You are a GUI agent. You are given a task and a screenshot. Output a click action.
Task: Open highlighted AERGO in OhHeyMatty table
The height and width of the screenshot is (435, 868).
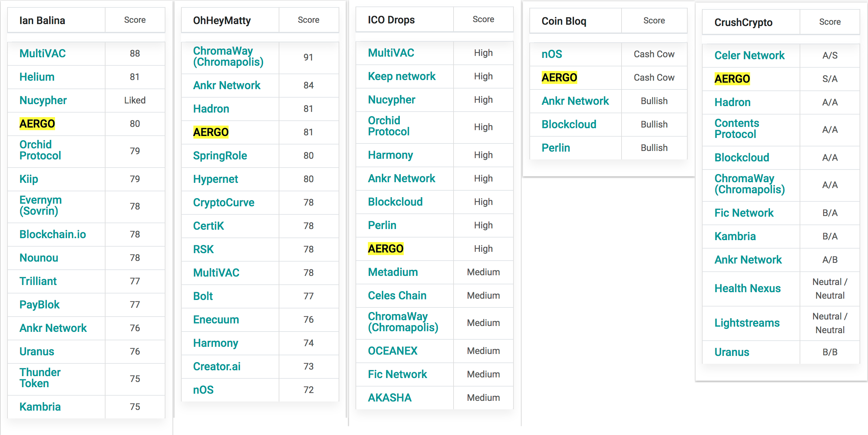(211, 132)
